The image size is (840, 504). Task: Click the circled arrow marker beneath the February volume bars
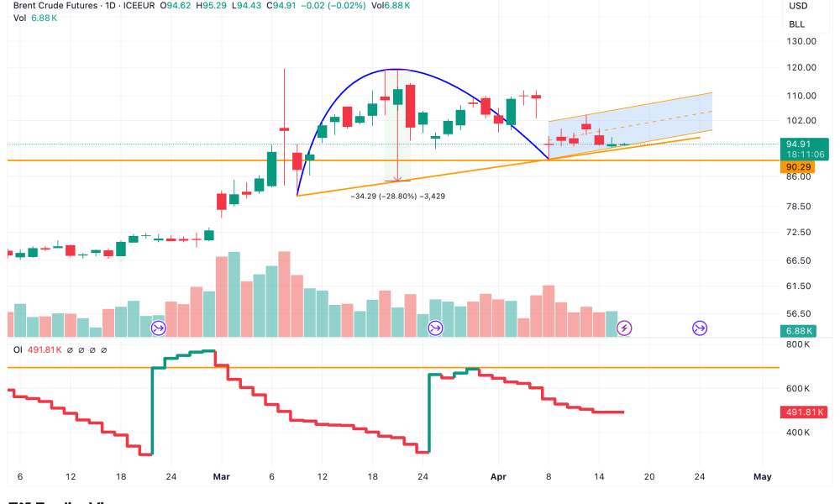pos(158,328)
